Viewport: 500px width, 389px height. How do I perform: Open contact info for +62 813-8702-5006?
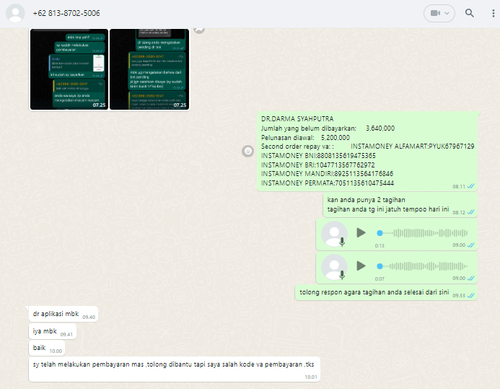66,13
